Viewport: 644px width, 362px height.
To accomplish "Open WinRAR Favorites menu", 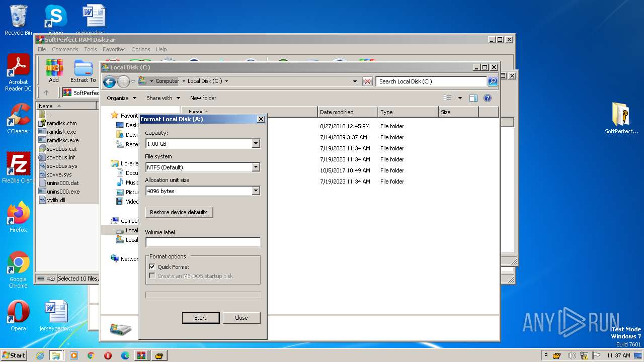I will click(x=114, y=49).
